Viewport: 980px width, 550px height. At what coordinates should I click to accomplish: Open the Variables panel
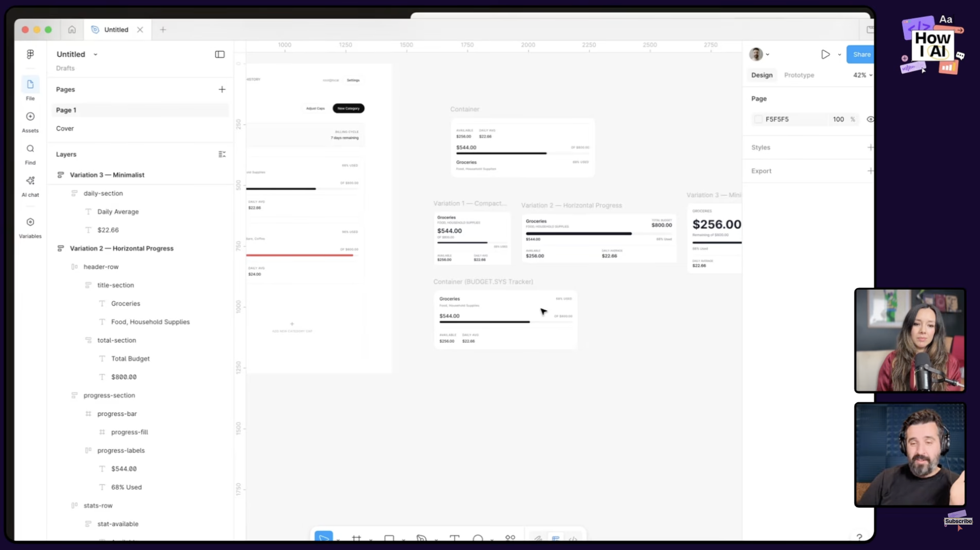[30, 222]
